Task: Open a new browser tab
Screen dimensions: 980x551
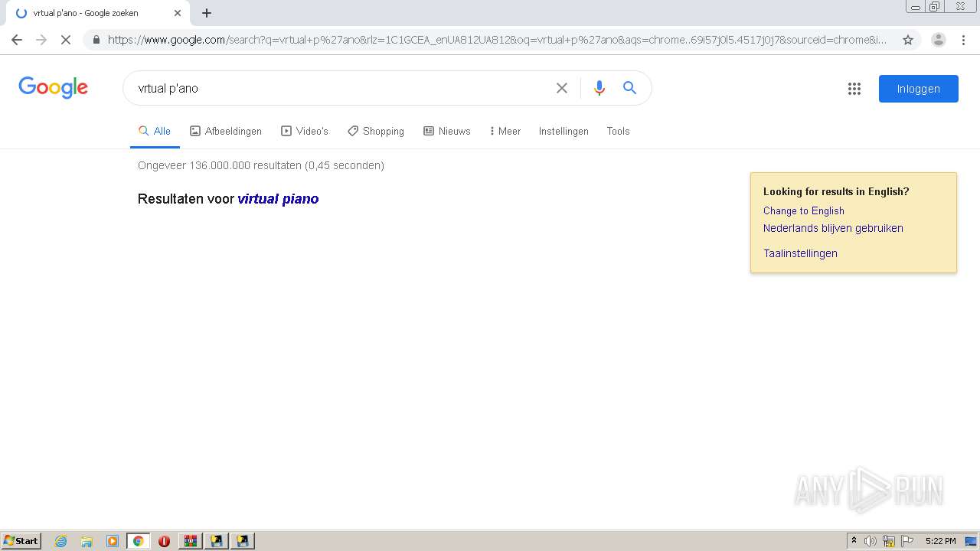Action: tap(207, 13)
